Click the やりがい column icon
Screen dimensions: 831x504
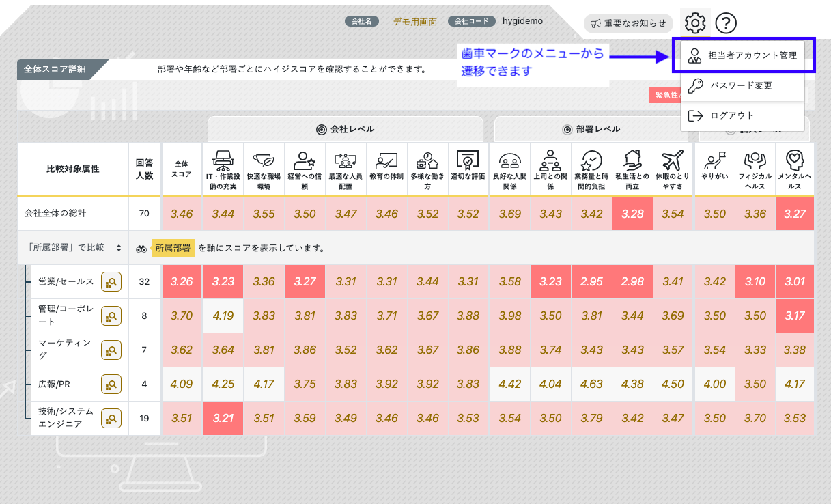point(714,160)
